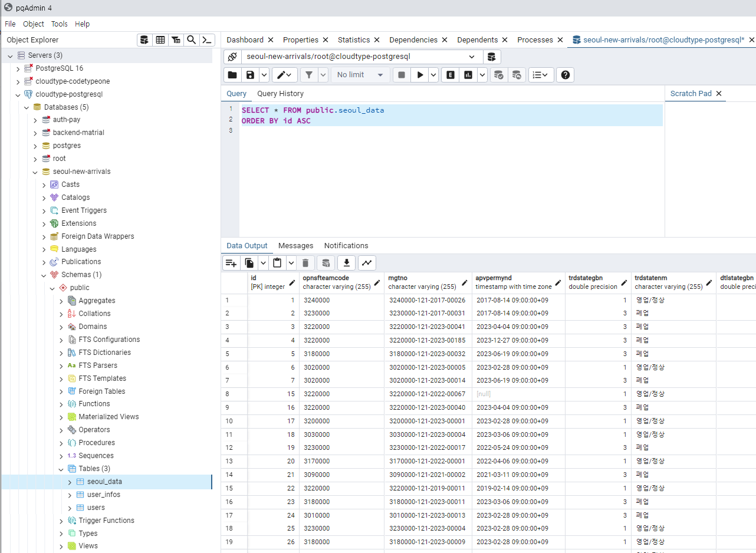Switch to the Messages tab
The height and width of the screenshot is (553, 756).
click(x=295, y=246)
